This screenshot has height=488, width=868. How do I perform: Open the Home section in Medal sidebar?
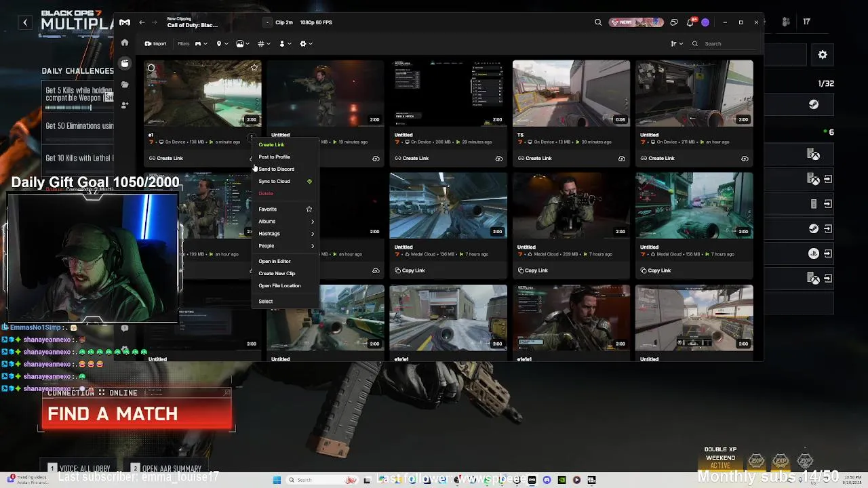click(125, 43)
